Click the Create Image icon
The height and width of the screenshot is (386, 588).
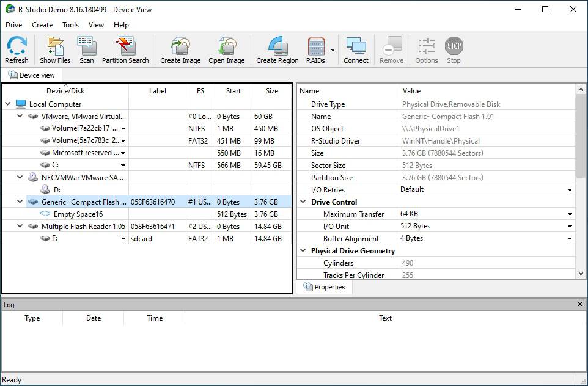[x=180, y=46]
